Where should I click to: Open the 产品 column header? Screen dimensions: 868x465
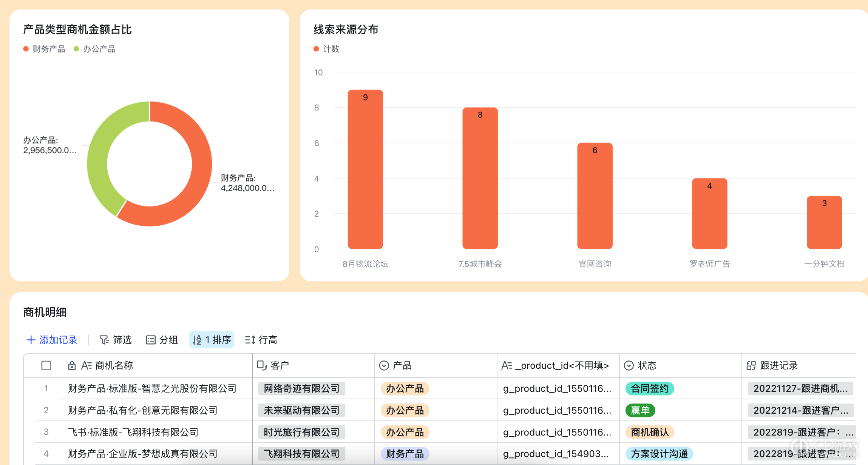436,366
